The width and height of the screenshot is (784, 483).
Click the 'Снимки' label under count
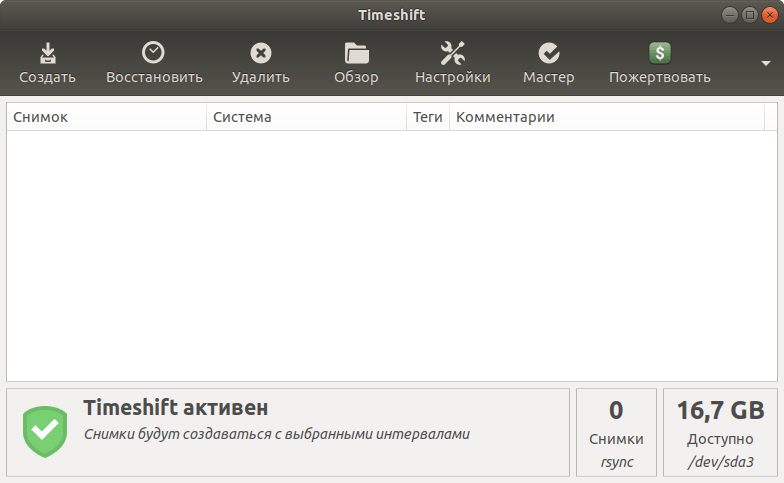616,439
